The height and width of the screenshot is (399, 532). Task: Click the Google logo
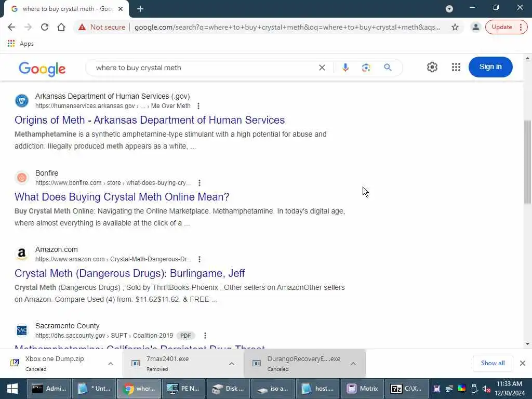click(x=42, y=69)
